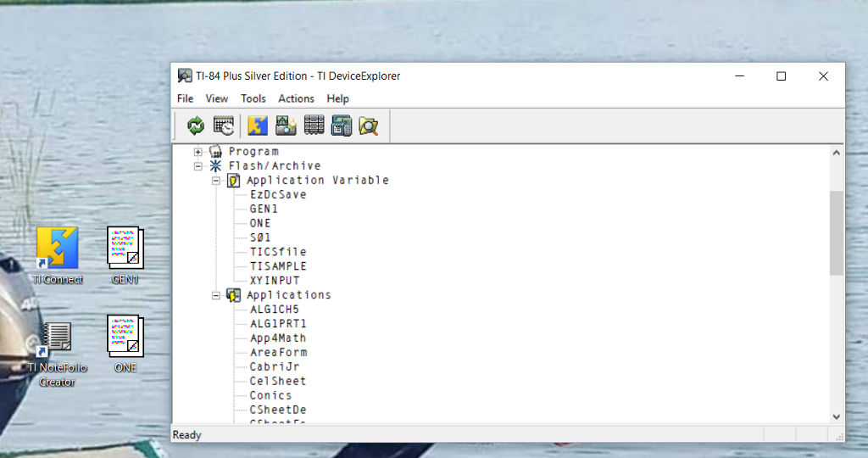The width and height of the screenshot is (868, 458).
Task: Select the Conics application
Action: (x=270, y=396)
